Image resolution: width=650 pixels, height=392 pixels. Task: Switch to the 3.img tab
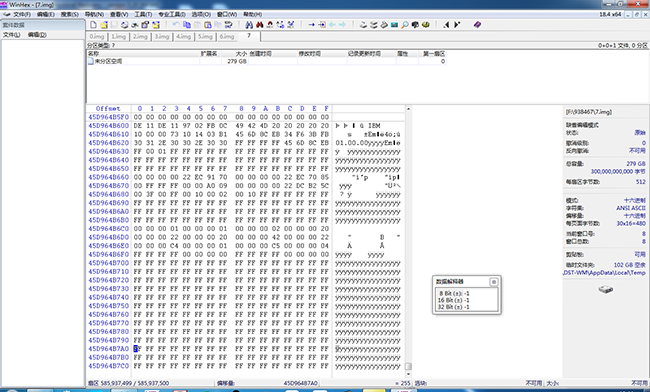pyautogui.click(x=162, y=36)
